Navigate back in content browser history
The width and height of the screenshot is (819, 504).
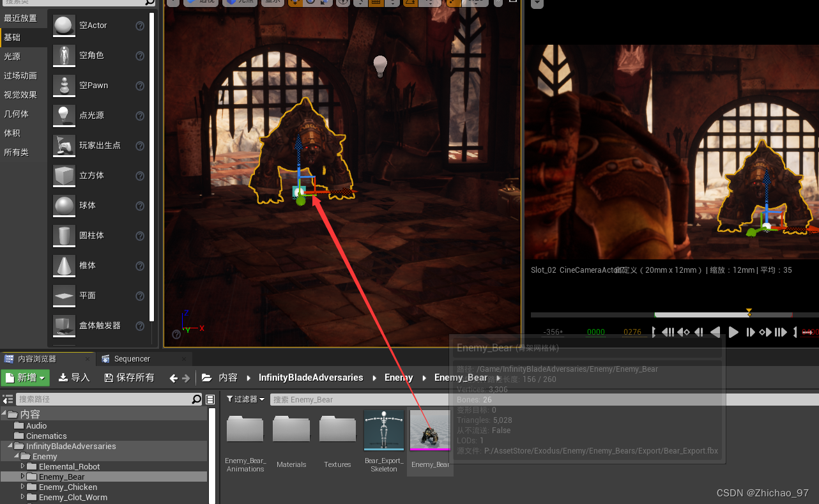173,378
